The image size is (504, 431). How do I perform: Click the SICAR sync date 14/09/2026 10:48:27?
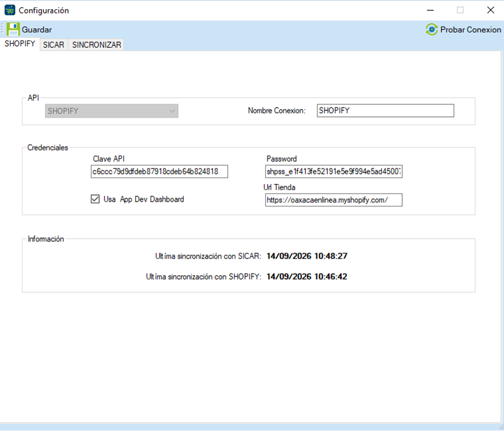coord(307,256)
